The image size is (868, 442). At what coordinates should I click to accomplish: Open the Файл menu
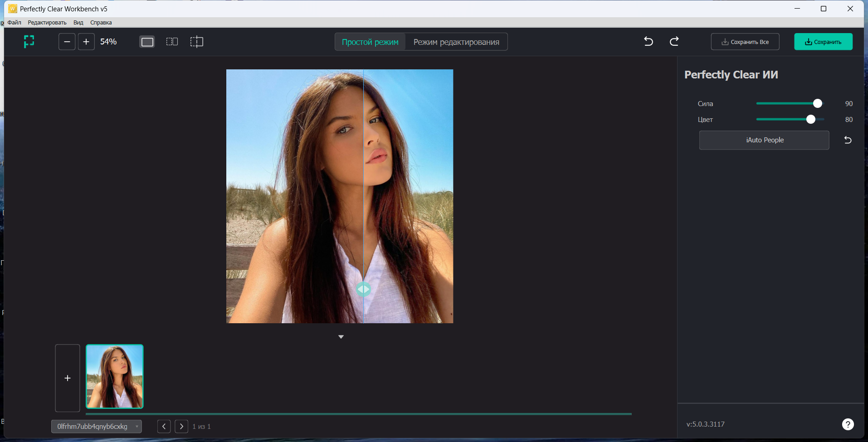point(15,23)
